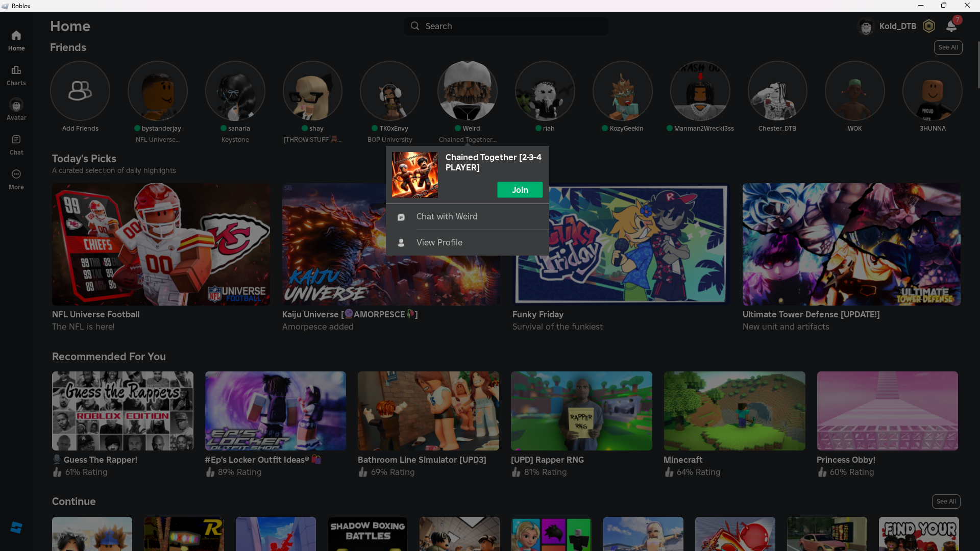Open Ultimate Tower Defense thumbnail
Image resolution: width=980 pixels, height=551 pixels.
(851, 244)
